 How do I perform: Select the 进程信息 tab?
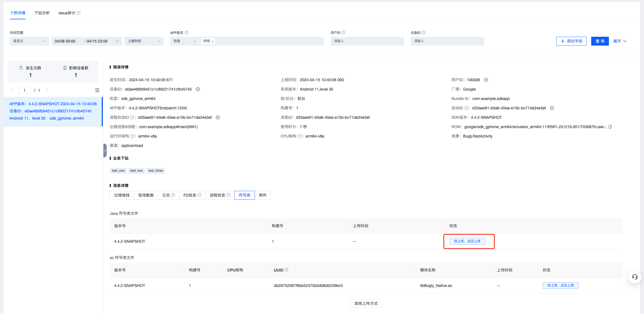(x=220, y=195)
